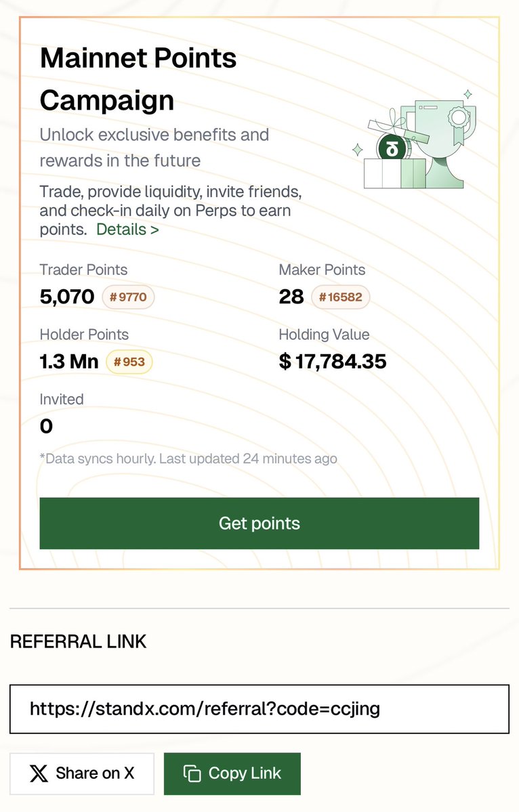
Task: Click the Trader Points rank badge #9770
Action: coord(128,297)
